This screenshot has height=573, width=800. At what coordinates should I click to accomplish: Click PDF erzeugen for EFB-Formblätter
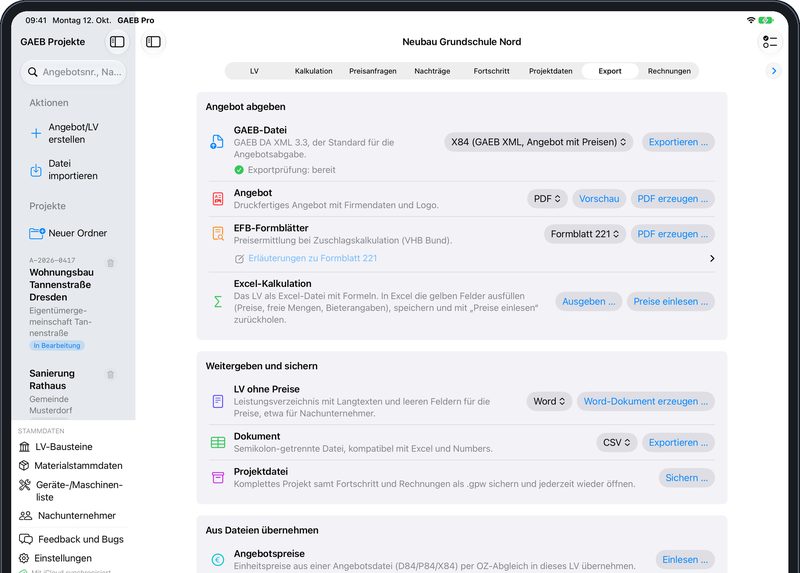coord(672,234)
